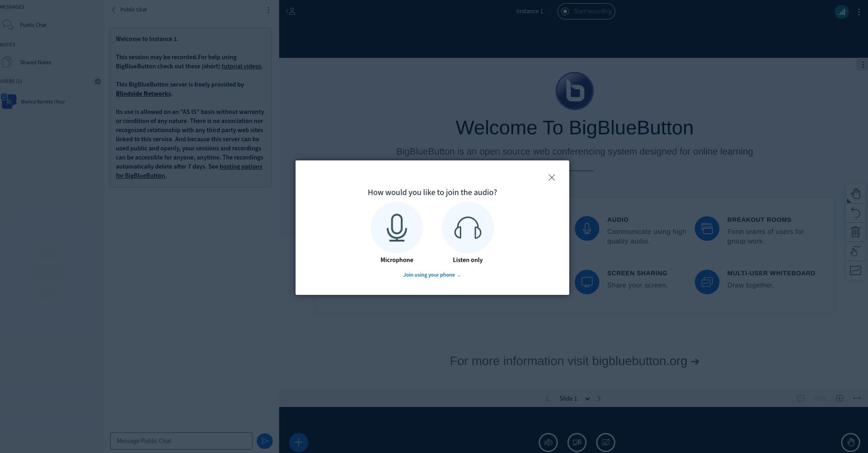This screenshot has width=868, height=453.
Task: Click bigbluebutton.org information text
Action: click(574, 361)
